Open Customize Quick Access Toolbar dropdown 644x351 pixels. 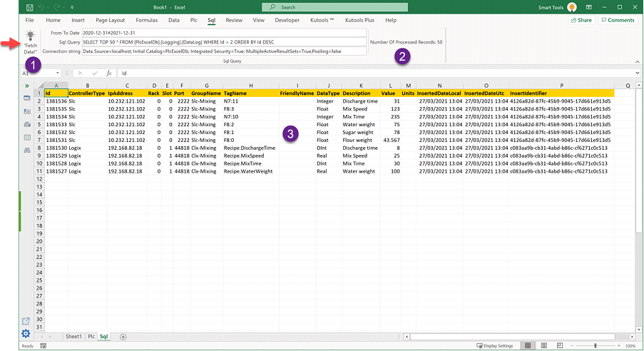point(72,7)
